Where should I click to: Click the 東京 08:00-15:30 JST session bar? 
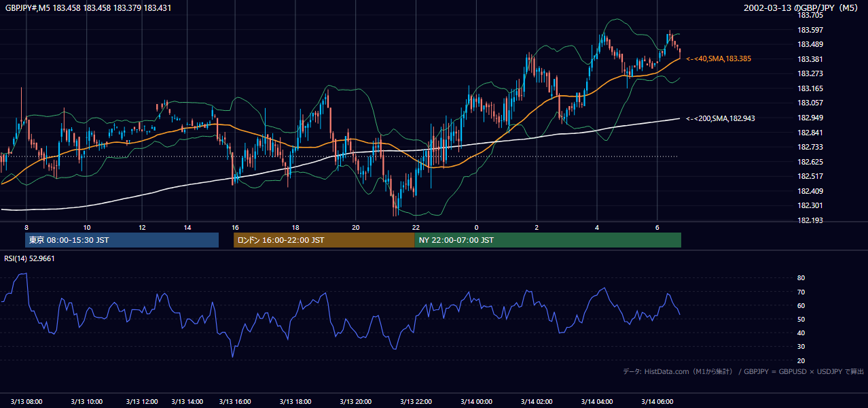click(x=122, y=240)
